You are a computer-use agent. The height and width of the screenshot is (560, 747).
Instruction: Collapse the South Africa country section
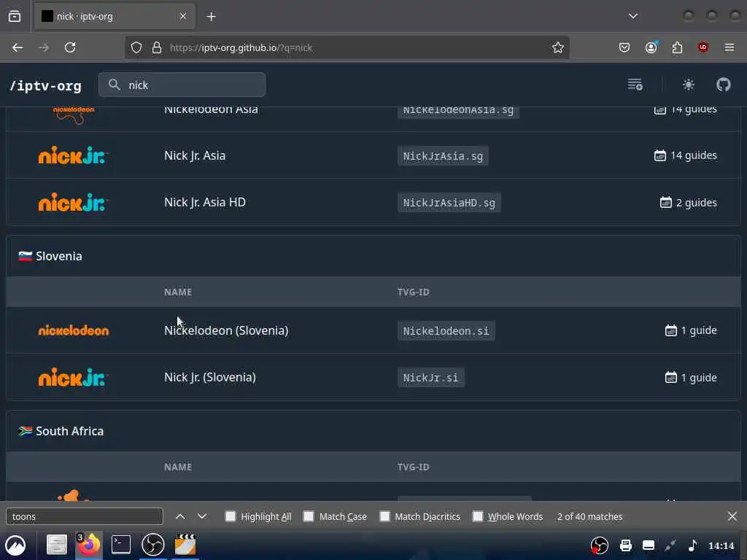coord(373,431)
